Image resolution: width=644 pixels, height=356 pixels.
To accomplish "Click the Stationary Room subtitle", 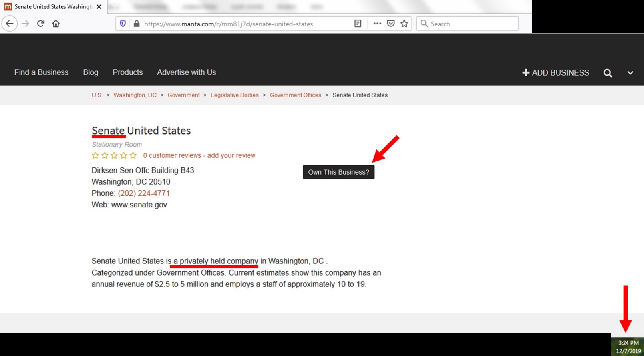I will click(117, 145).
